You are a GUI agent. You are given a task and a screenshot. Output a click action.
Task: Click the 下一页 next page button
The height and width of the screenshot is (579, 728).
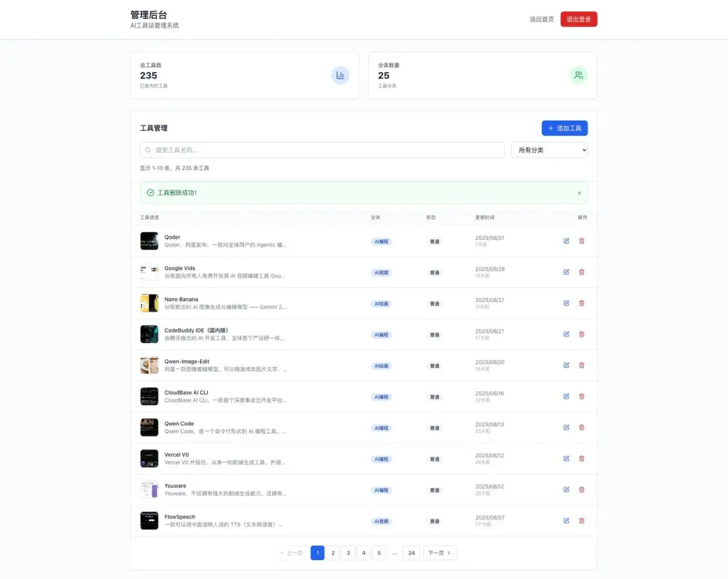point(439,553)
